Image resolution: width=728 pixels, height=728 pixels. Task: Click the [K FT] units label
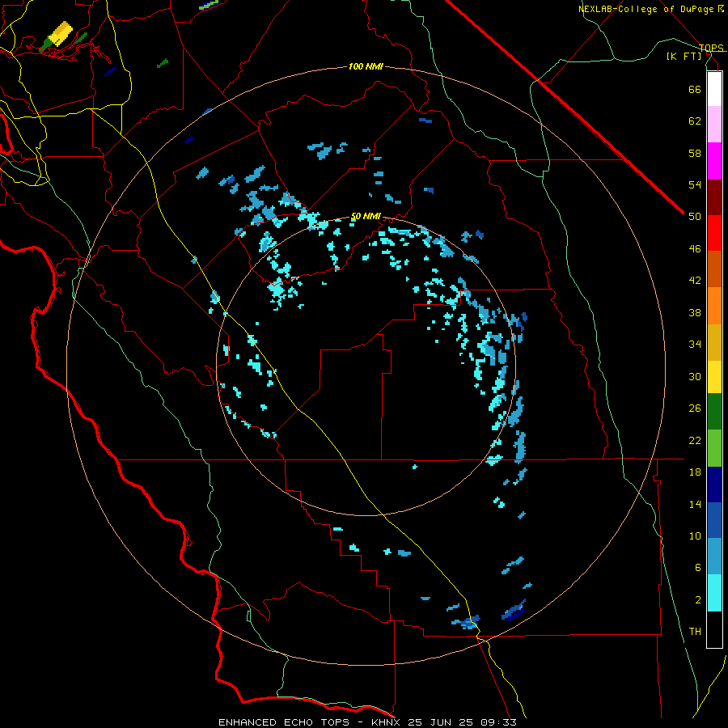684,57
